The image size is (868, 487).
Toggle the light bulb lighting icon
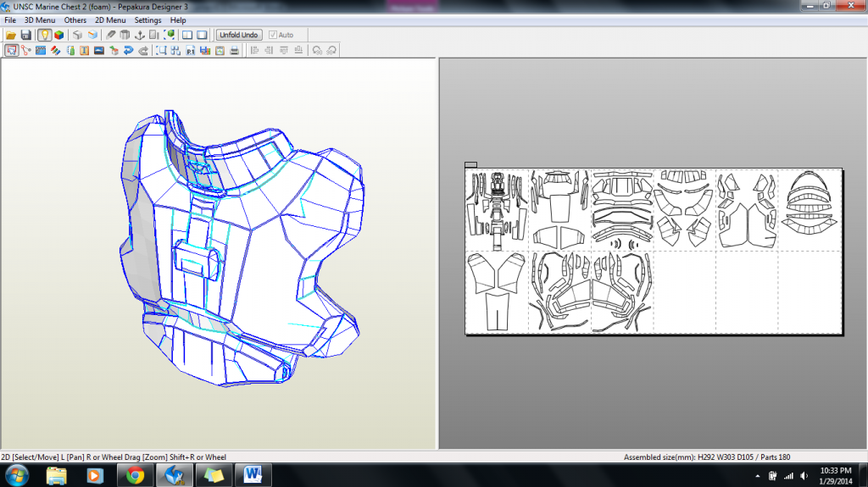point(44,35)
